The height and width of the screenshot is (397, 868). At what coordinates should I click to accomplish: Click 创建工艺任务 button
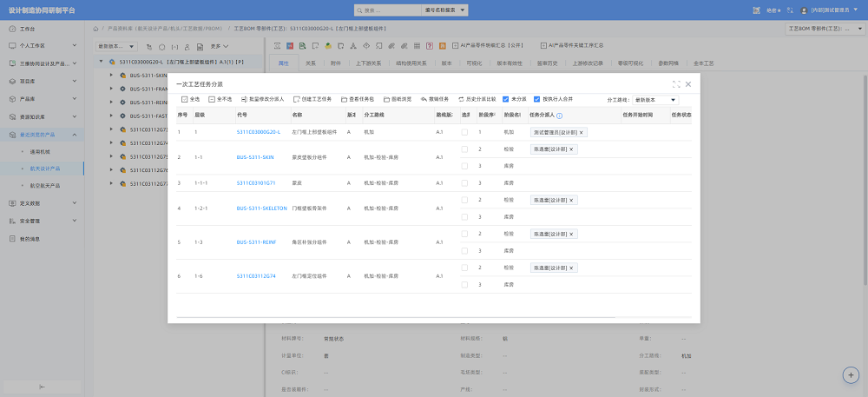[x=312, y=100]
